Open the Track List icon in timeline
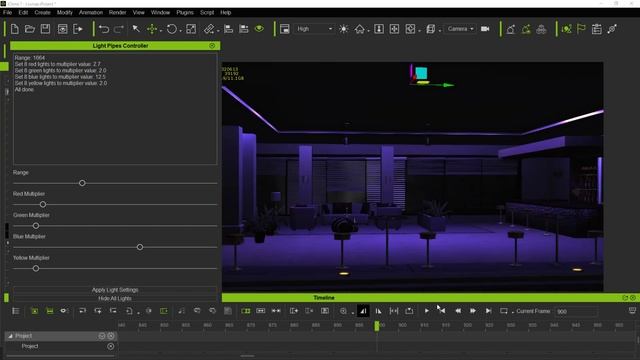The height and width of the screenshot is (360, 640). 16,311
